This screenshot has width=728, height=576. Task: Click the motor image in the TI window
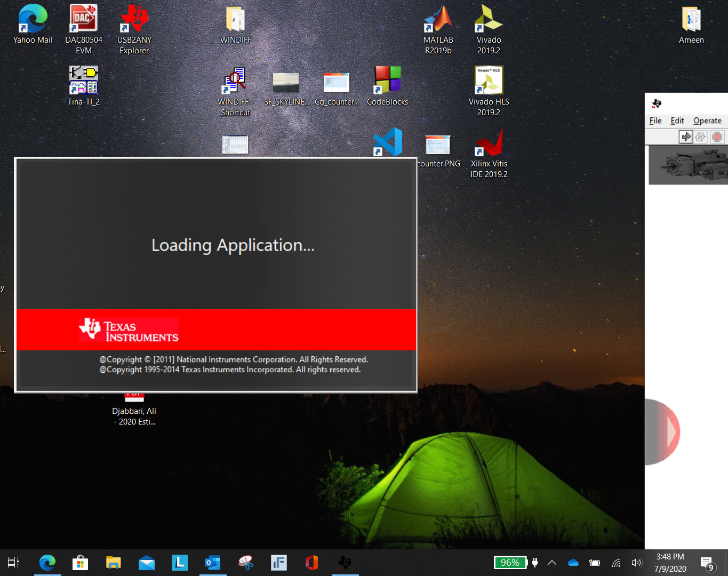click(x=688, y=165)
